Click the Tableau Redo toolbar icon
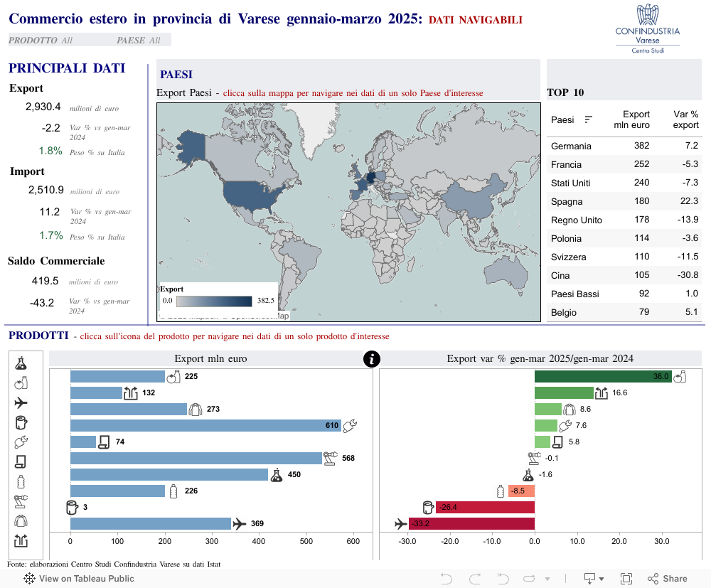 475,579
